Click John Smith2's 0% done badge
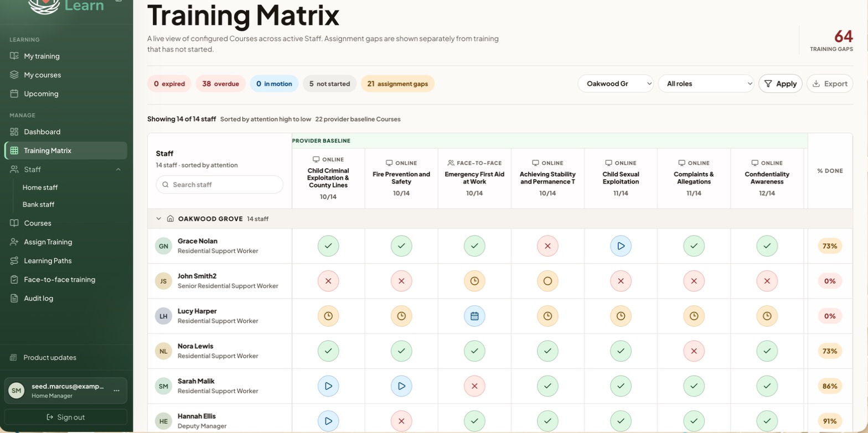This screenshot has height=433, width=868. [x=829, y=281]
